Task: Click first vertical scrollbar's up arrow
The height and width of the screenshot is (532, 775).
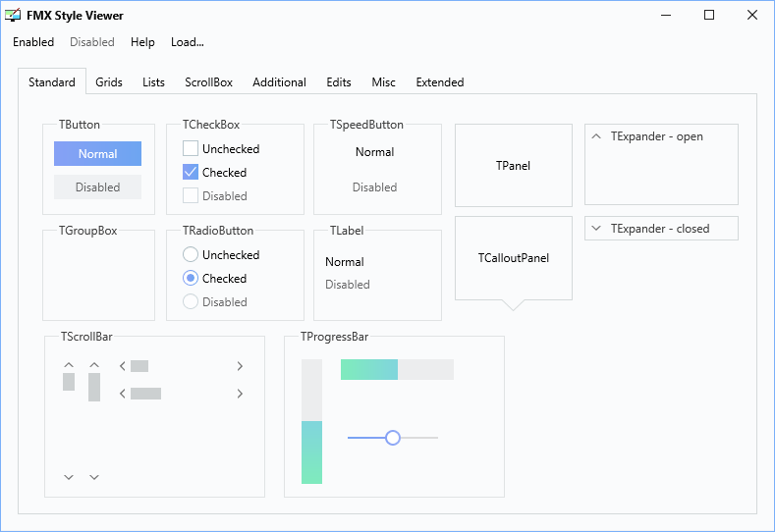Action: point(69,365)
